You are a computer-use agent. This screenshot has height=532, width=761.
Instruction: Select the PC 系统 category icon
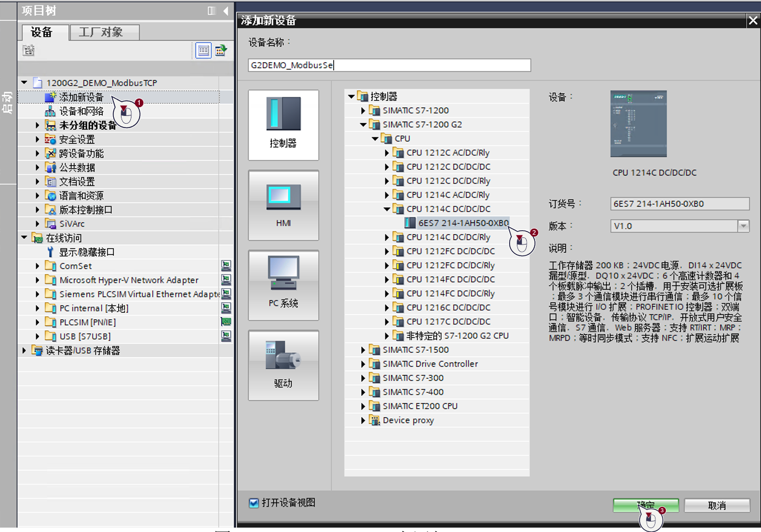coord(283,285)
